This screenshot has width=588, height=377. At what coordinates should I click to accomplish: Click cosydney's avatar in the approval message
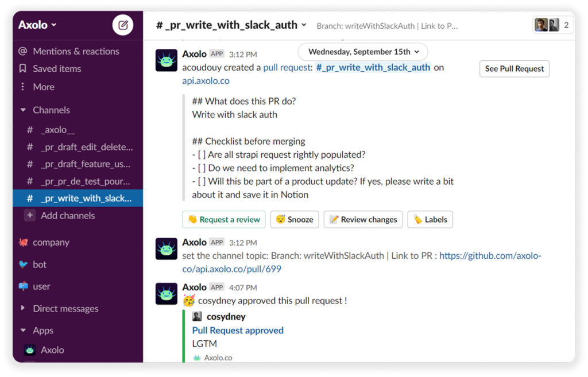point(197,316)
